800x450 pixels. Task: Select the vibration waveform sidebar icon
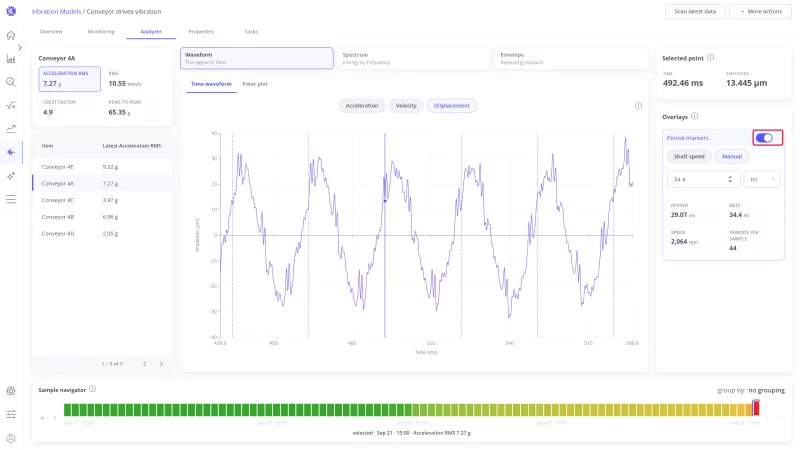[11, 152]
